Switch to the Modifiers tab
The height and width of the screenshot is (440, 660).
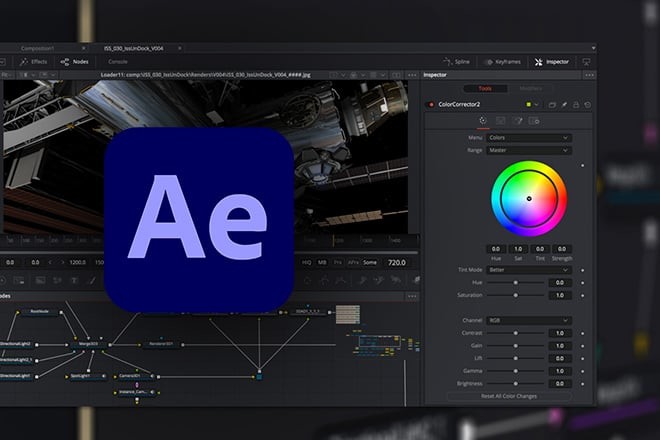point(532,88)
